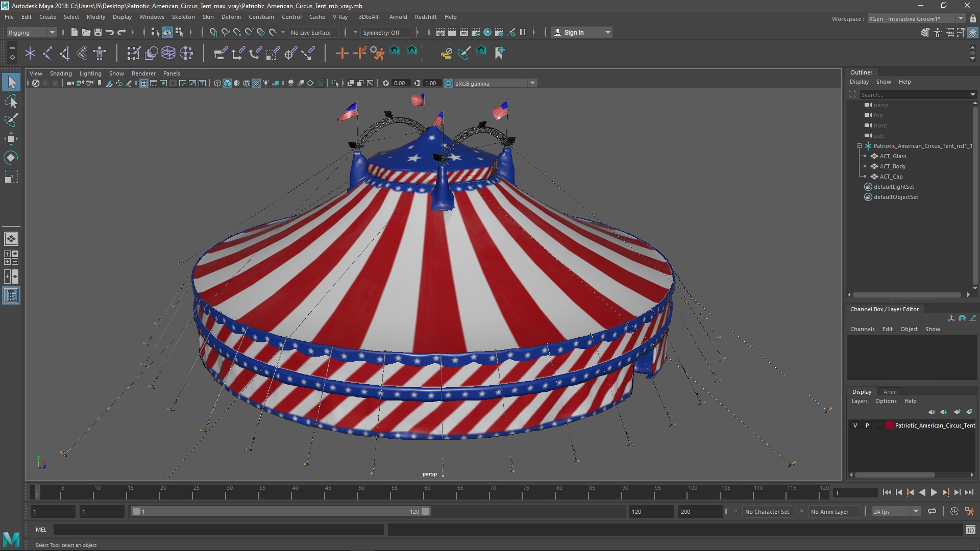Open the Deform menu
Image resolution: width=980 pixels, height=551 pixels.
(x=231, y=17)
